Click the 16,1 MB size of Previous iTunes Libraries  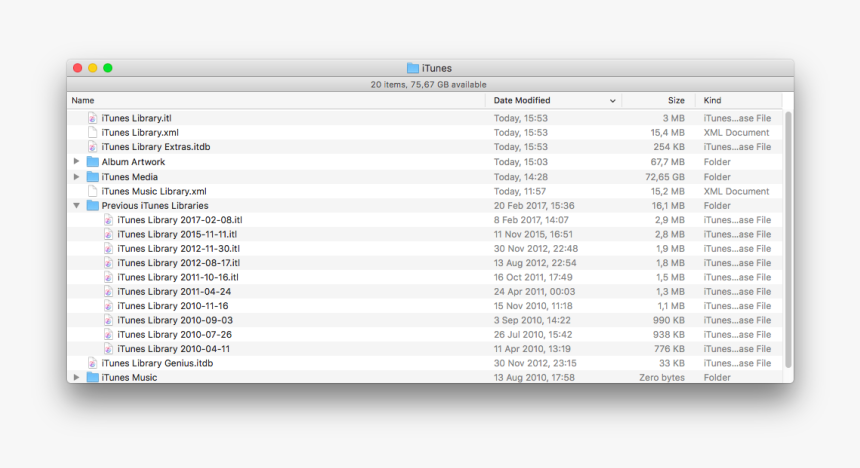[x=668, y=205]
